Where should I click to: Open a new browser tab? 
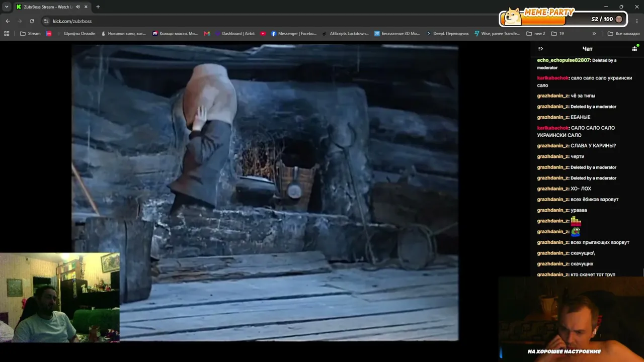[98, 7]
